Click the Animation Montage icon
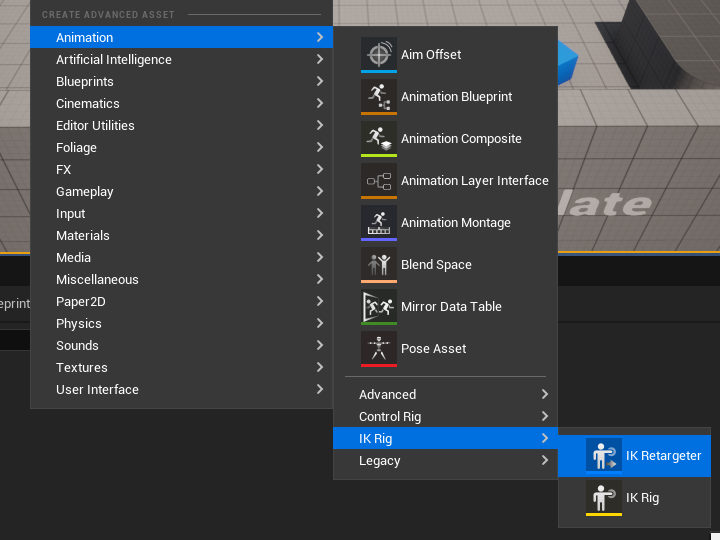720x540 pixels. click(x=379, y=223)
